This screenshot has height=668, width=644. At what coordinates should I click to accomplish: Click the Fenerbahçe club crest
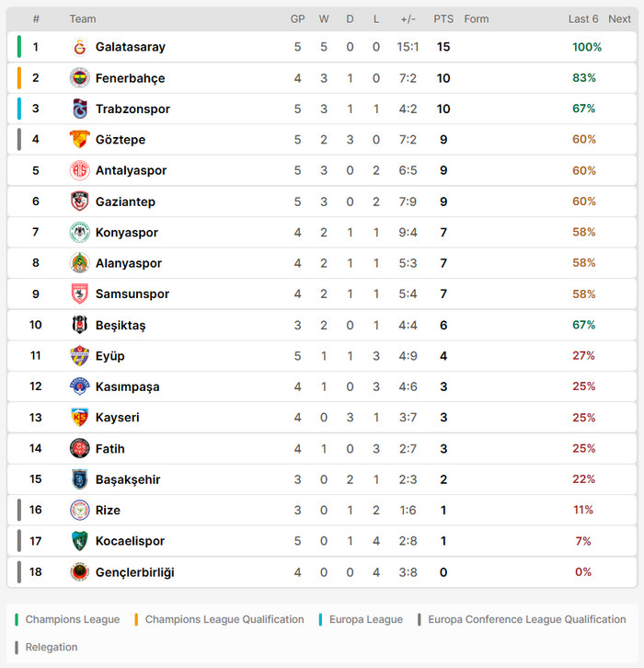79,78
